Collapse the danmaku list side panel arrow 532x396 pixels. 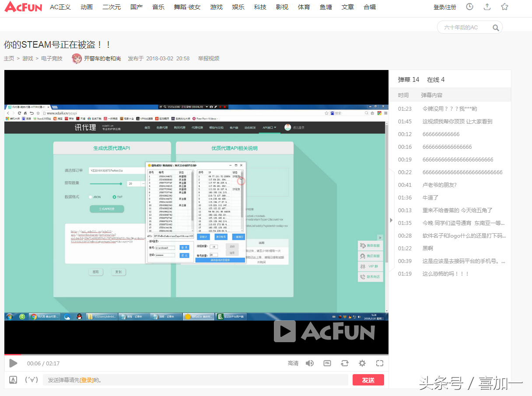tap(392, 220)
